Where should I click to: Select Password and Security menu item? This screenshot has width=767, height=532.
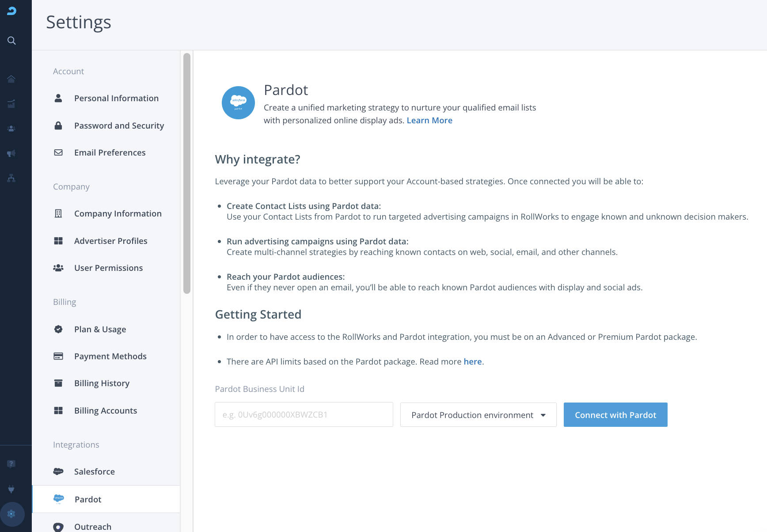(x=119, y=126)
